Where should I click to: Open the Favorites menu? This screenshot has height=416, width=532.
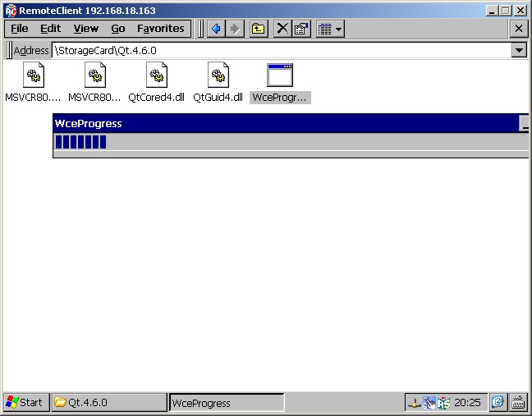[x=160, y=29]
